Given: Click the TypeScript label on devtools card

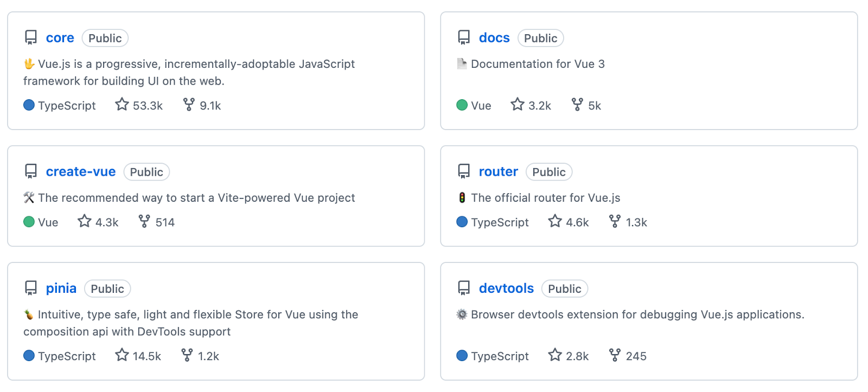Looking at the screenshot, I should tap(500, 356).
